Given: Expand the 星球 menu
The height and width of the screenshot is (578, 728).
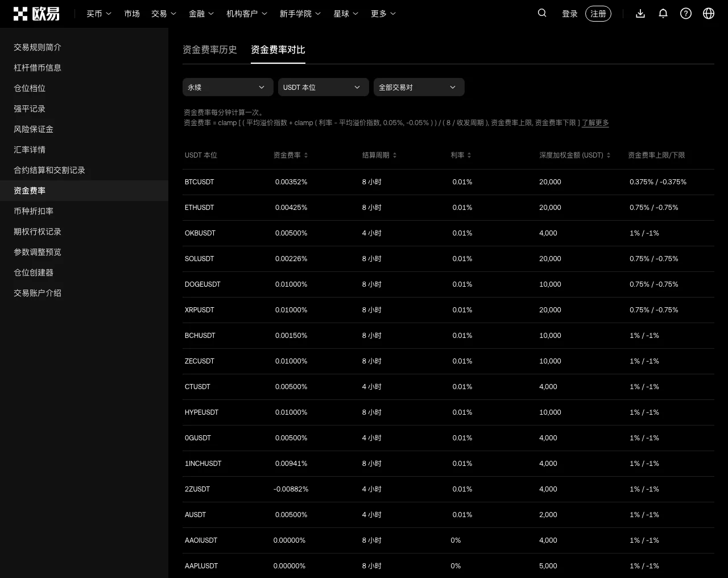Looking at the screenshot, I should point(346,14).
